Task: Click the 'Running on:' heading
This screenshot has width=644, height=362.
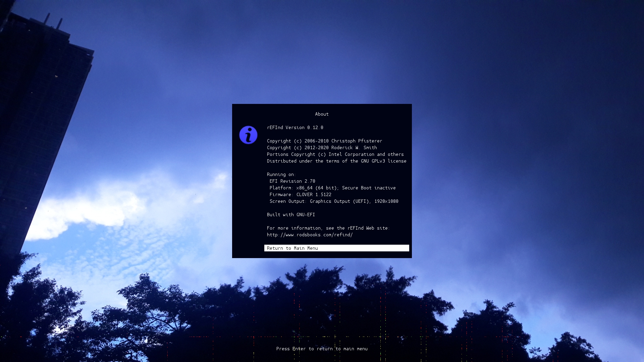Action: [281, 174]
